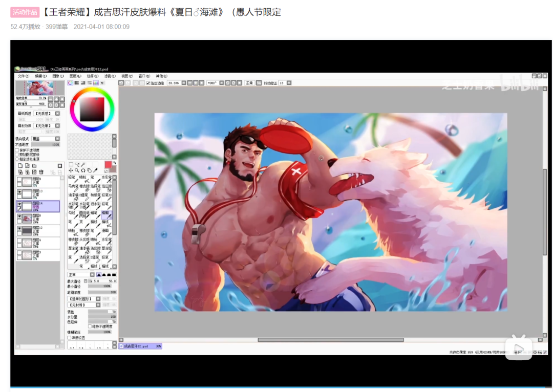Hide layer 图层12 eye icon

click(x=19, y=229)
